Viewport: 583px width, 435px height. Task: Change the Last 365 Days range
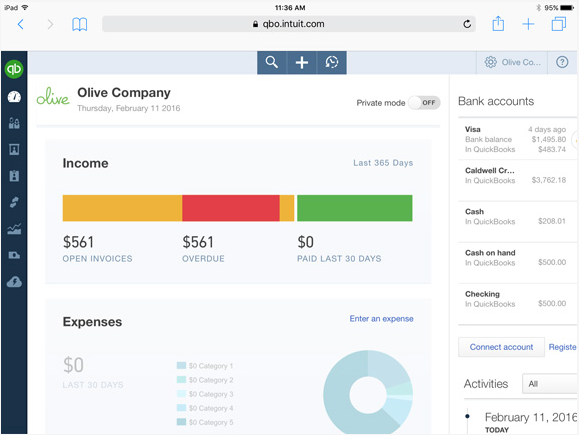pyautogui.click(x=383, y=163)
